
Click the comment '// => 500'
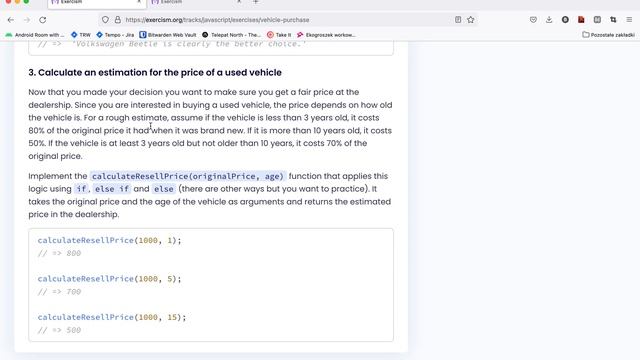59,330
